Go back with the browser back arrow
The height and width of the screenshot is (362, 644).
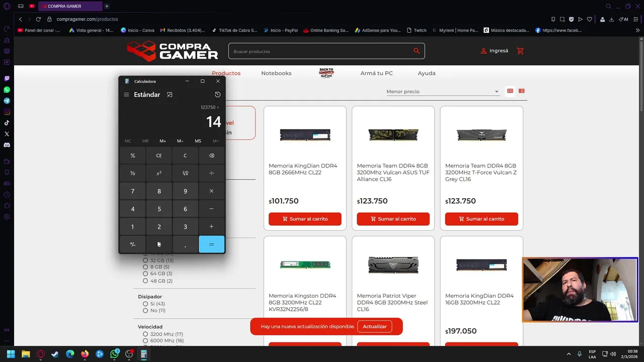[x=20, y=19]
